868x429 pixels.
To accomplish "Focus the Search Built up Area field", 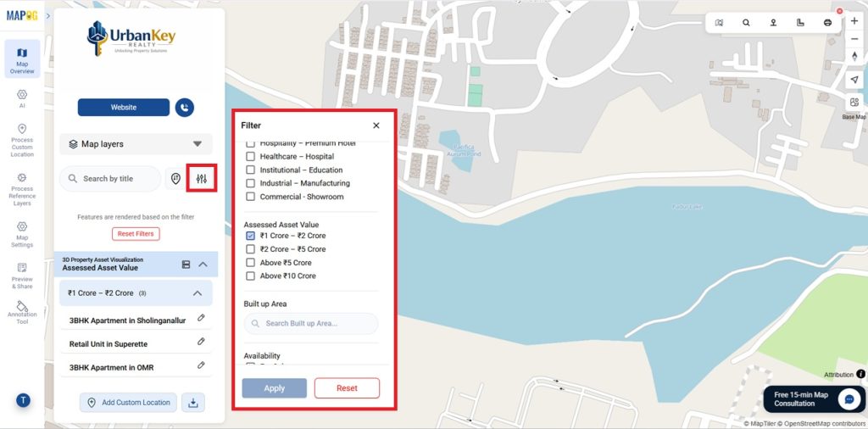I will [311, 323].
